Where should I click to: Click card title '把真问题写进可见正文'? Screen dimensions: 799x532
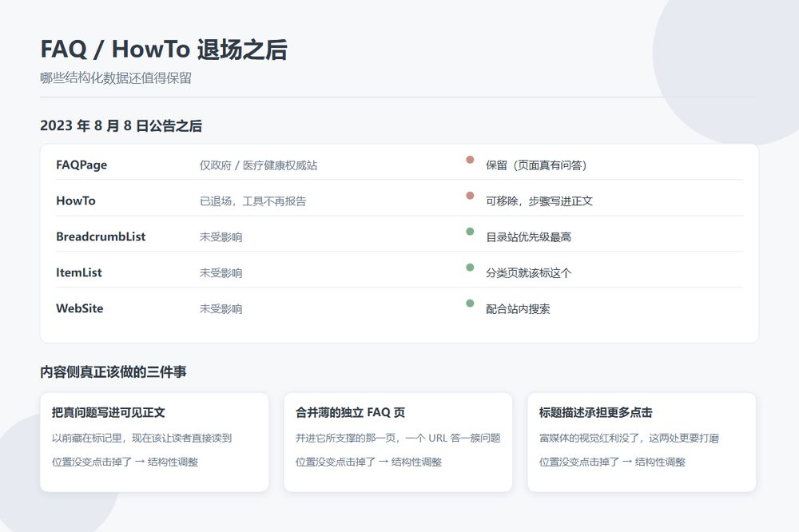[108, 412]
